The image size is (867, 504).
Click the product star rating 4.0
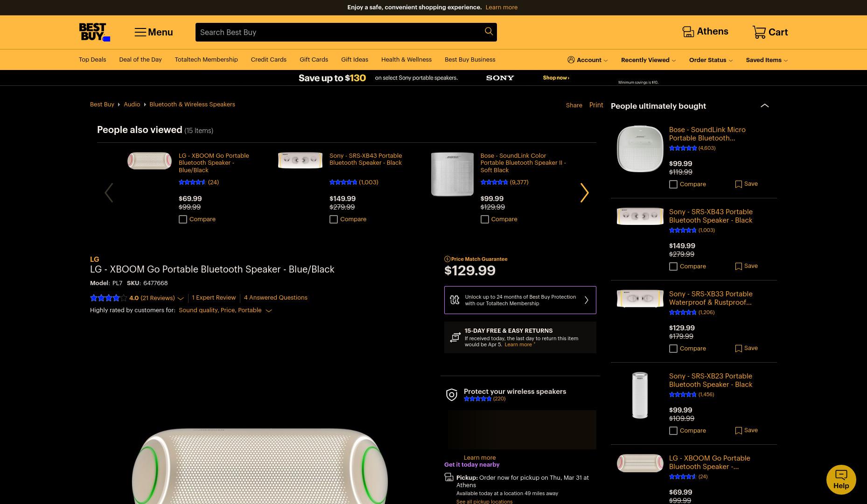108,298
